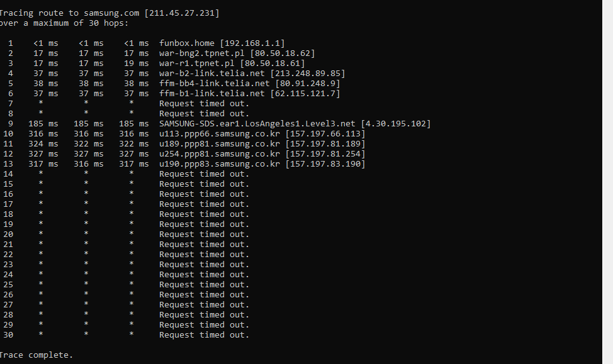Click the ffm-b1-link.telia.net hostname
This screenshot has width=613, height=364.
212,93
